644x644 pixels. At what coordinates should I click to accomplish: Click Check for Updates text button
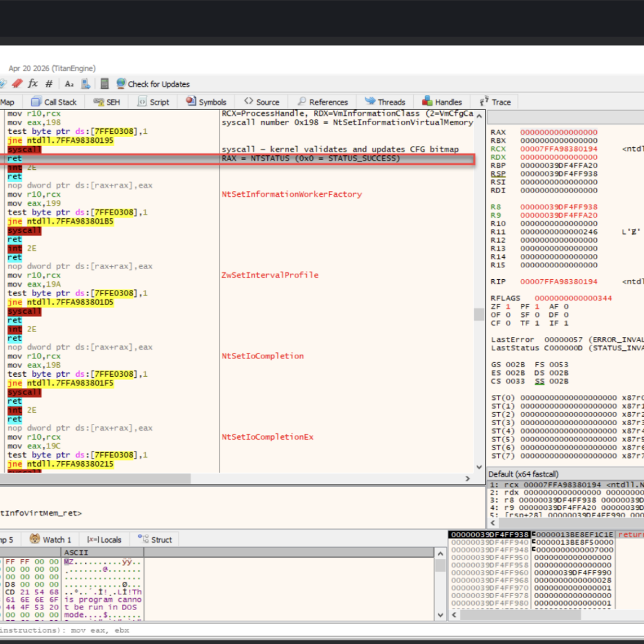pos(159,84)
